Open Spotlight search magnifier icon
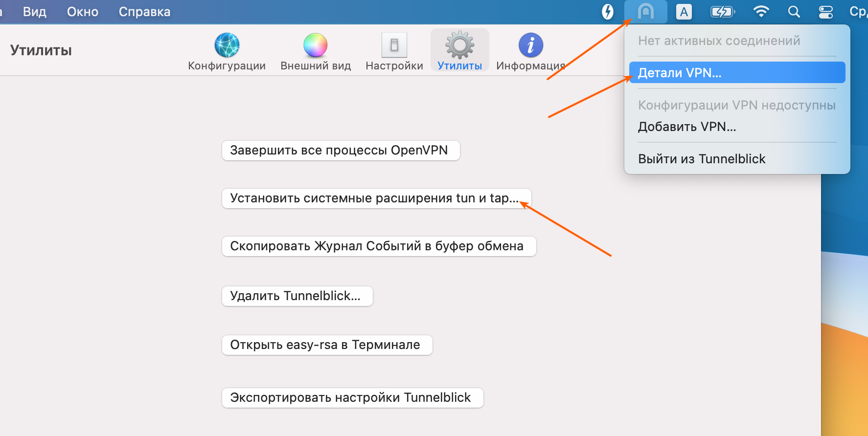868x436 pixels. pos(794,12)
